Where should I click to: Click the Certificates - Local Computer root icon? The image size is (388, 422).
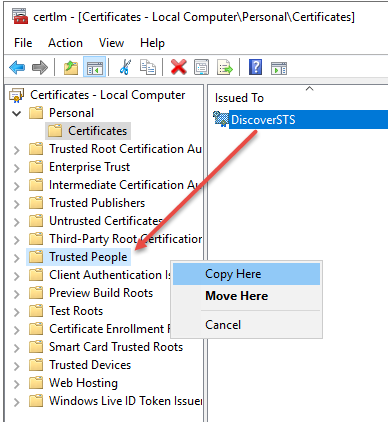[17, 95]
